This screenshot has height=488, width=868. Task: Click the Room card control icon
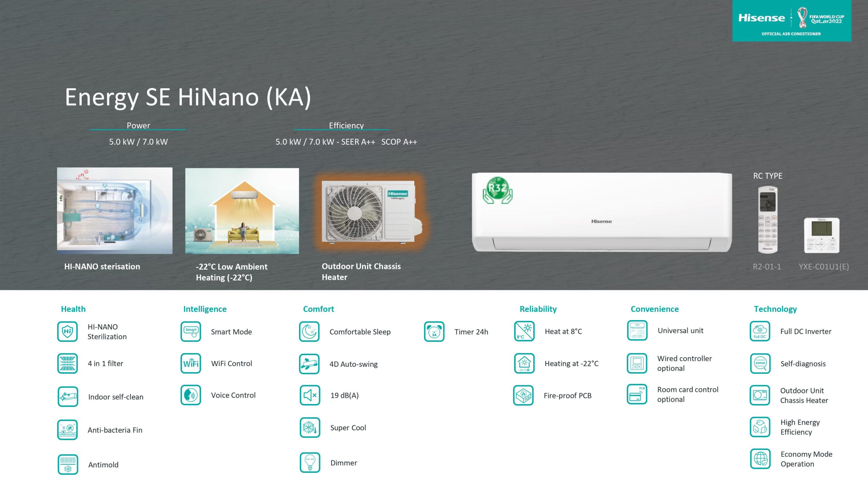point(637,394)
